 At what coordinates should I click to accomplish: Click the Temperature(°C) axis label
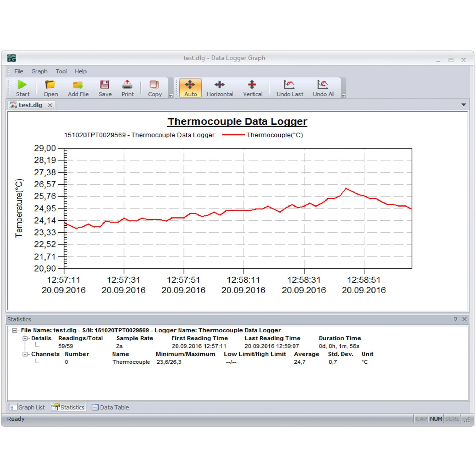tap(19, 208)
